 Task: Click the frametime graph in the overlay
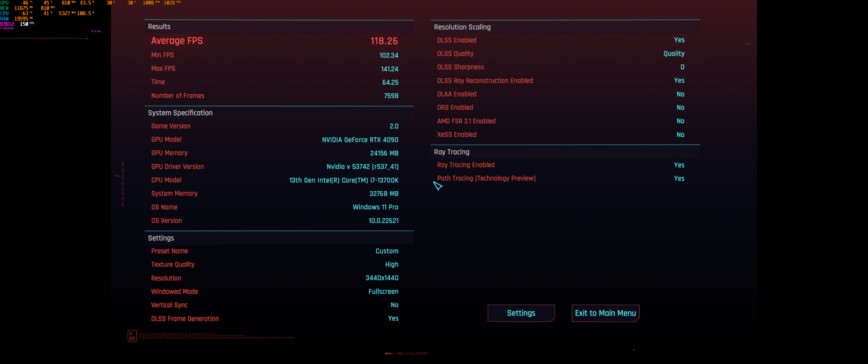(45, 38)
